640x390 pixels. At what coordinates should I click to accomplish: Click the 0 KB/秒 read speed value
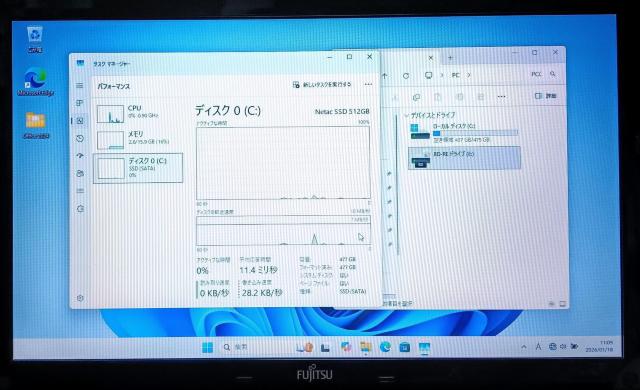(214, 293)
